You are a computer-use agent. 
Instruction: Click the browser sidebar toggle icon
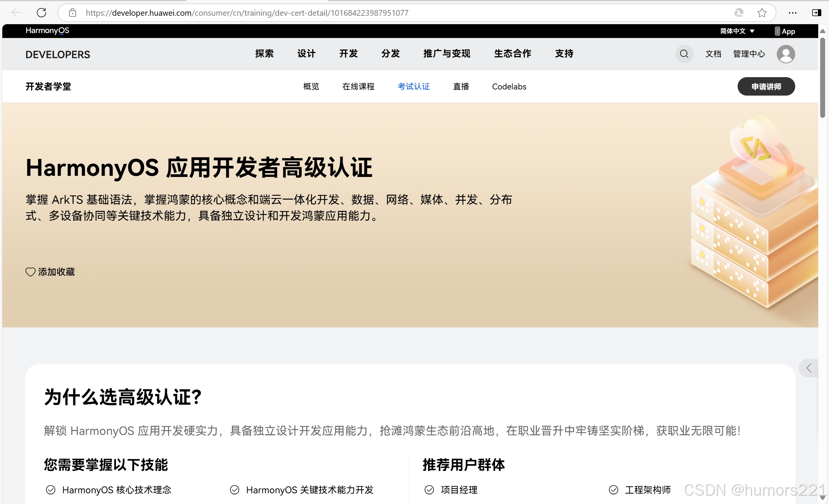[816, 13]
